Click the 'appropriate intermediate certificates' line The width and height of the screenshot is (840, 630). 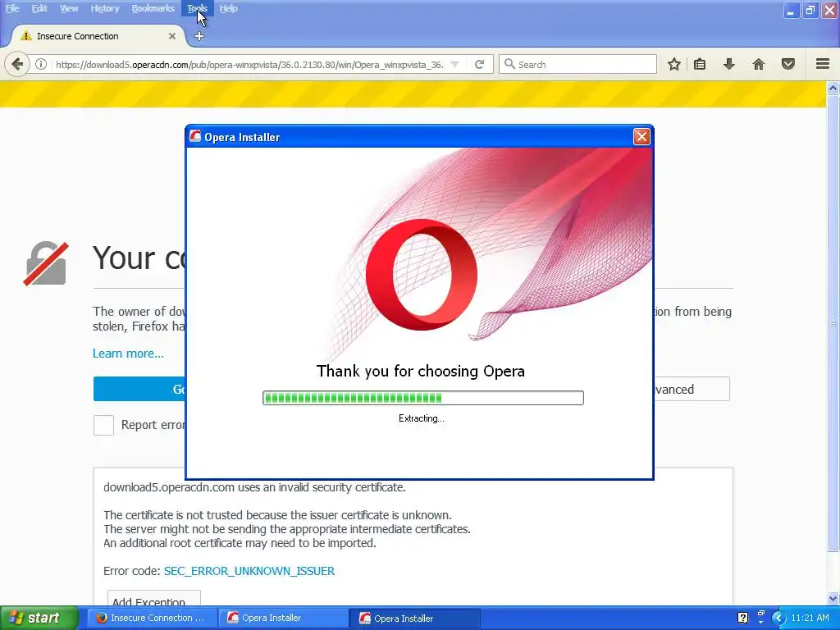coord(286,529)
